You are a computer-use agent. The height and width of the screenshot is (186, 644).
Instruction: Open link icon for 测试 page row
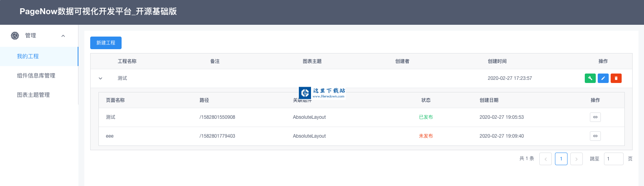pos(595,117)
